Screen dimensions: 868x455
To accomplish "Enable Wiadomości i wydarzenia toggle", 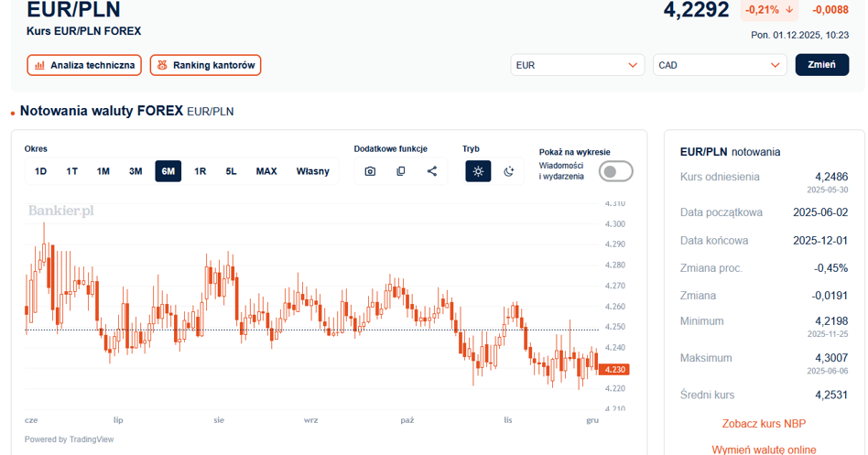I will (x=616, y=171).
